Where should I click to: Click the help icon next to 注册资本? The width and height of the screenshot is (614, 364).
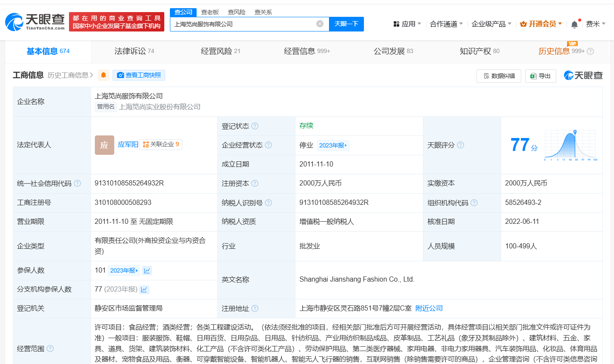click(x=254, y=183)
